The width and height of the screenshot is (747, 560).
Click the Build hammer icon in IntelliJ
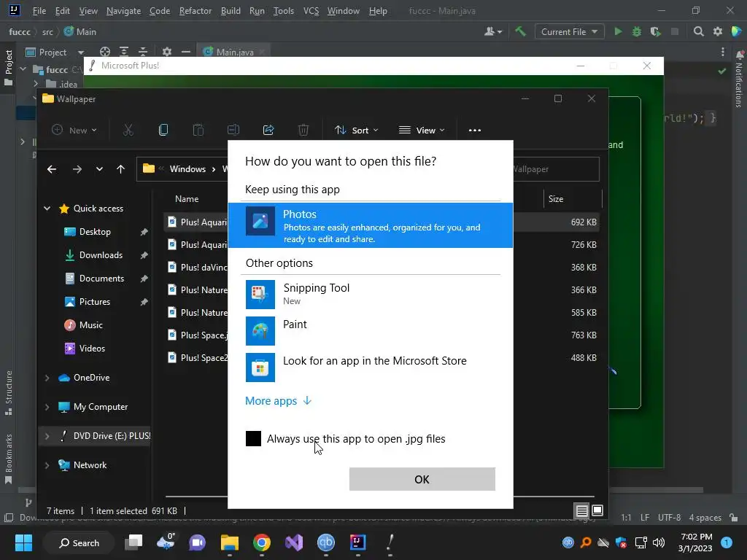click(520, 32)
